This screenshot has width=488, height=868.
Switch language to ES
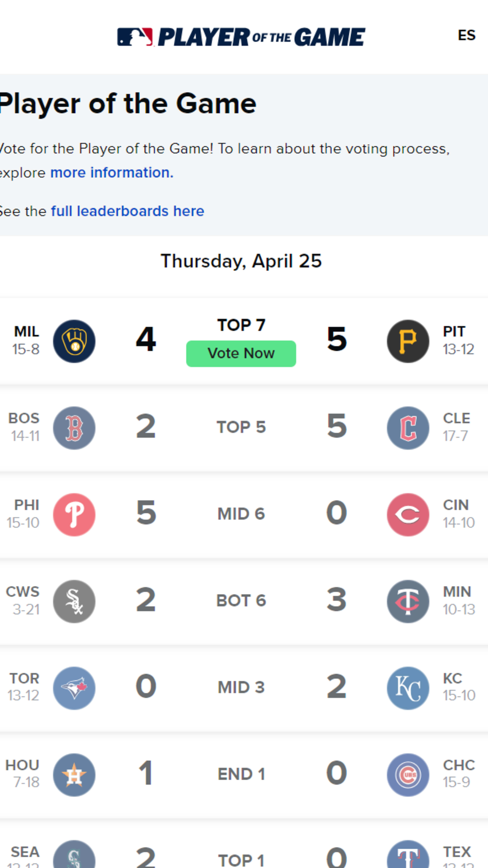(x=466, y=35)
